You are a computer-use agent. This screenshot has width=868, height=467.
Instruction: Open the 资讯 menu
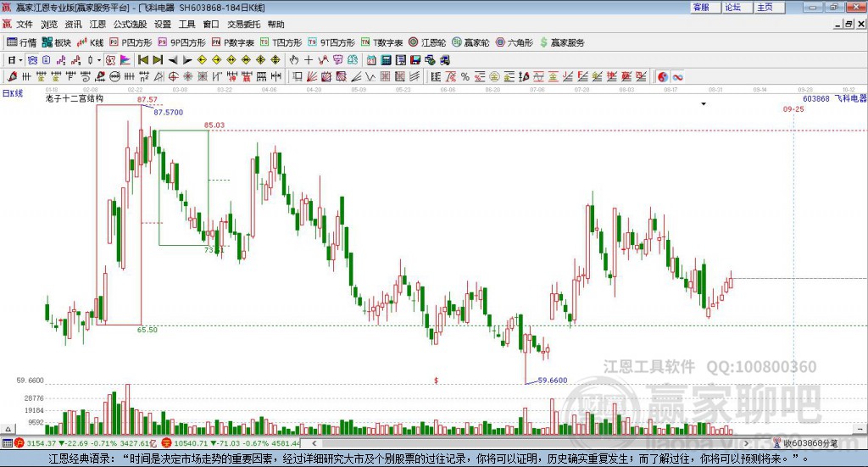pyautogui.click(x=73, y=25)
